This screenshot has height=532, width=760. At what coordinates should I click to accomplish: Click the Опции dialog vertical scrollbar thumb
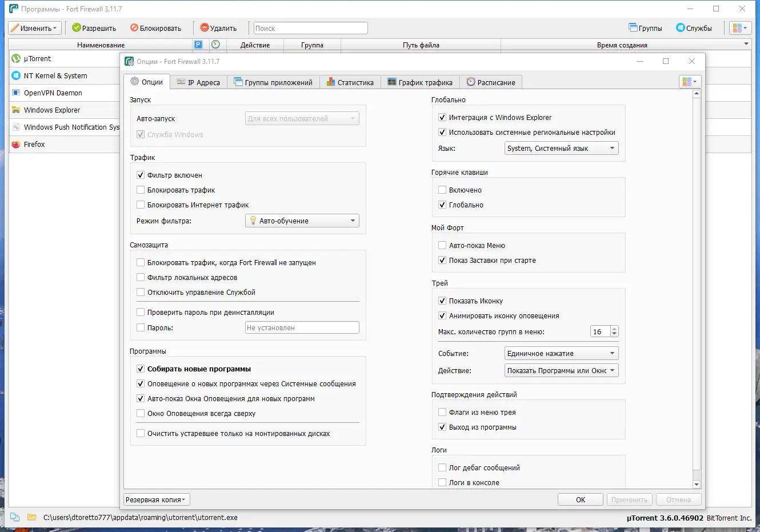click(x=696, y=284)
